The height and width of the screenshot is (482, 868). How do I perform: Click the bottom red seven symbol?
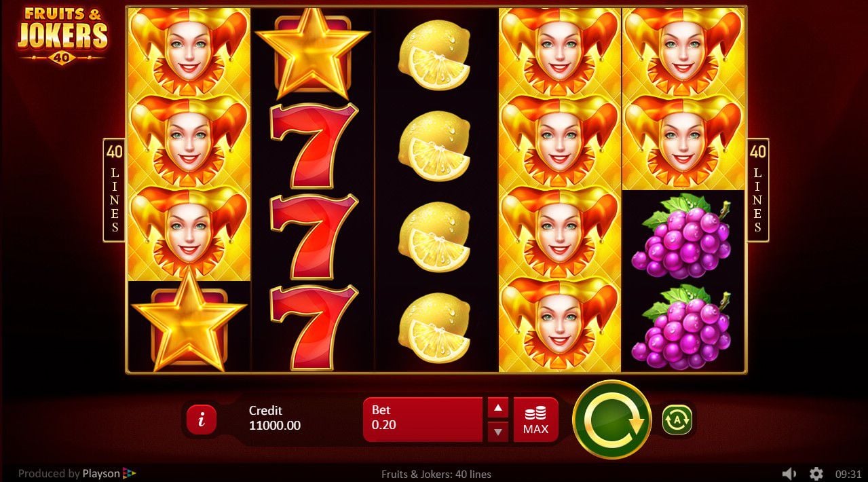pyautogui.click(x=313, y=327)
